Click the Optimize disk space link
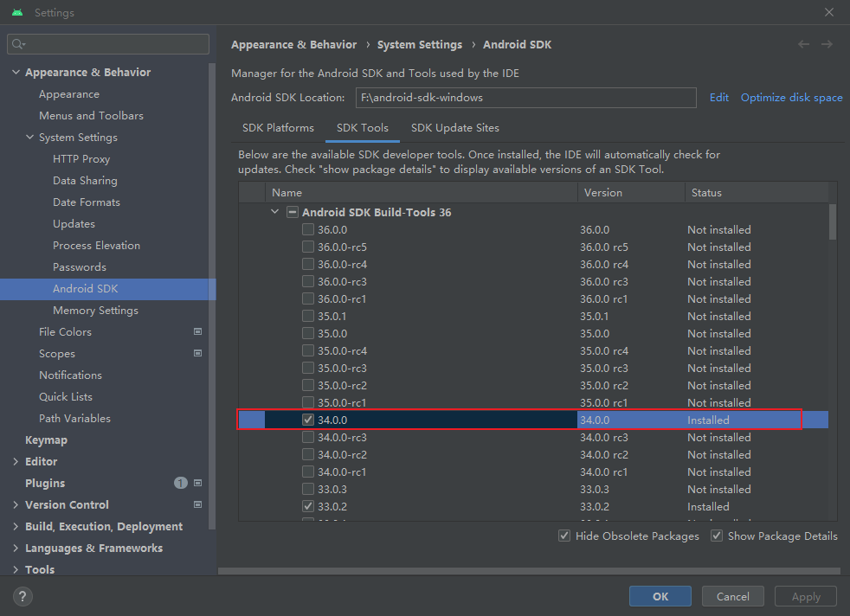This screenshot has height=616, width=850. [x=791, y=98]
